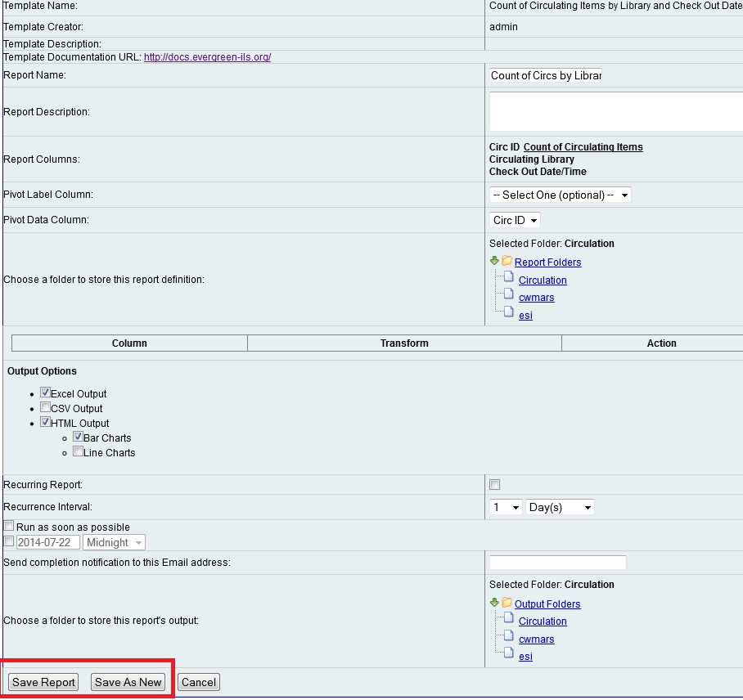The image size is (743, 700).
Task: Open the Day(s) recurrence unit dropdown
Action: point(560,508)
